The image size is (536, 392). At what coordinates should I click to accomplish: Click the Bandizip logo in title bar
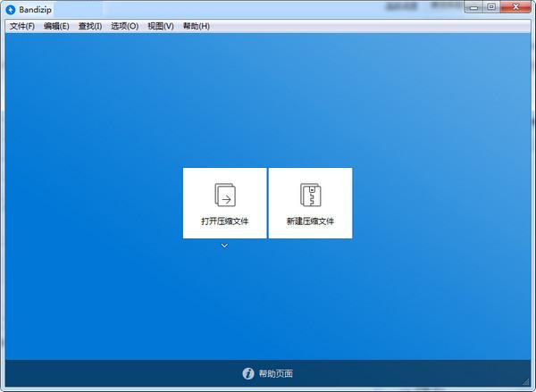coord(11,10)
